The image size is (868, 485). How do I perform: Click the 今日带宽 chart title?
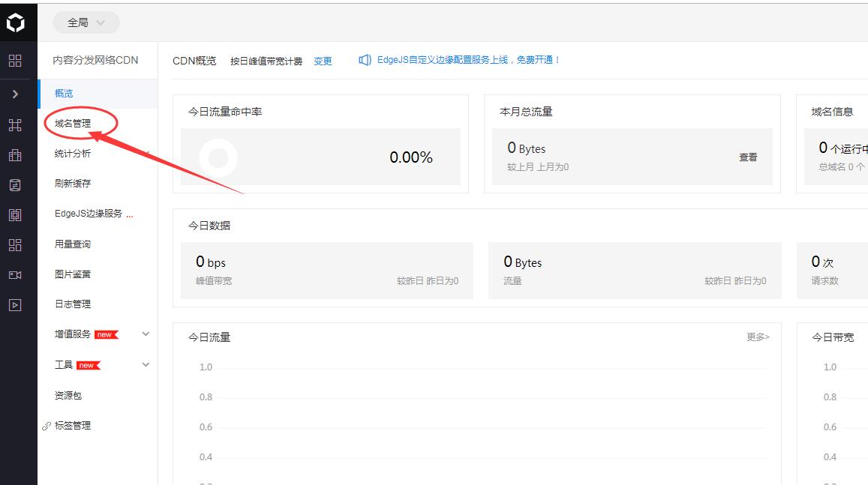(833, 337)
